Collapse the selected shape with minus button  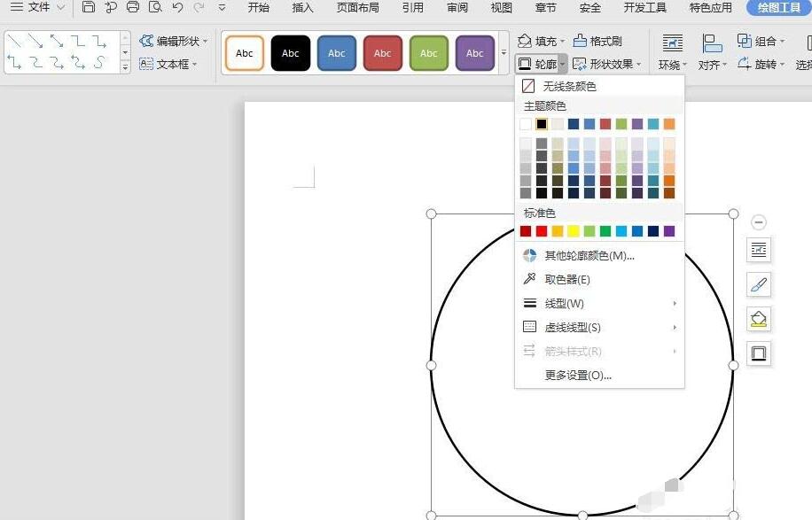tap(759, 222)
